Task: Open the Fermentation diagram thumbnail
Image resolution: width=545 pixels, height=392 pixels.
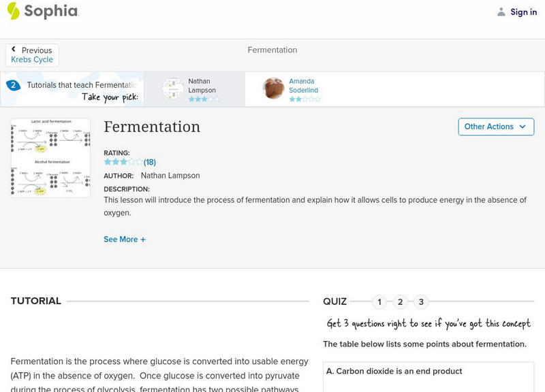Action: point(50,158)
